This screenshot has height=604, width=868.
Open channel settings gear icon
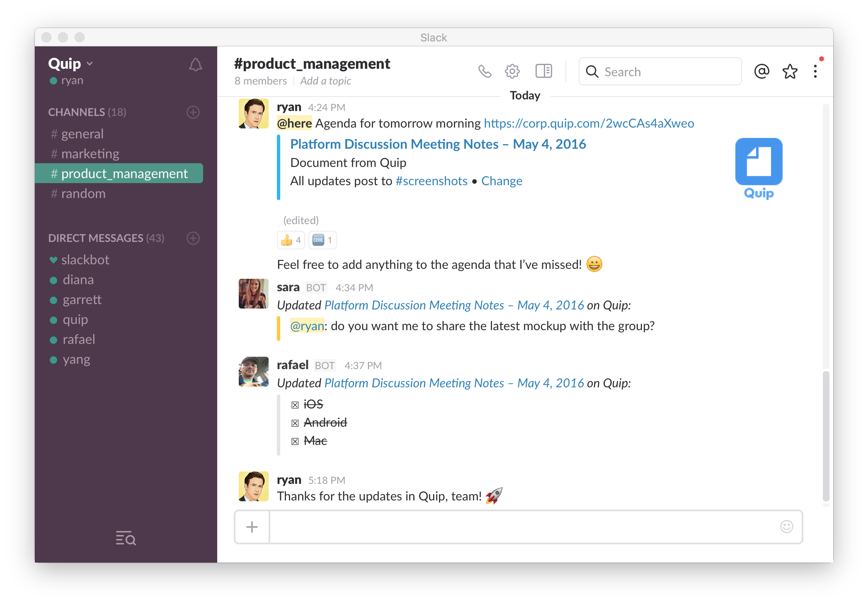[x=512, y=71]
